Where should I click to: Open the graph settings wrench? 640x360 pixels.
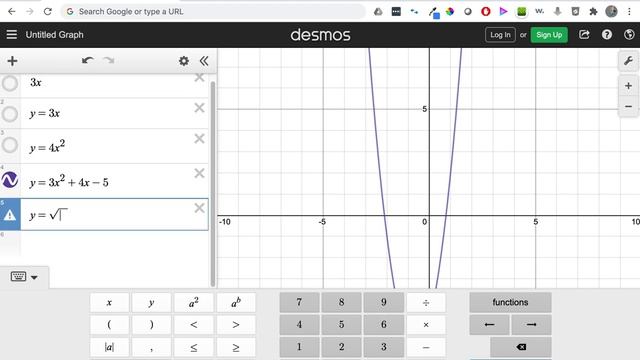(628, 61)
